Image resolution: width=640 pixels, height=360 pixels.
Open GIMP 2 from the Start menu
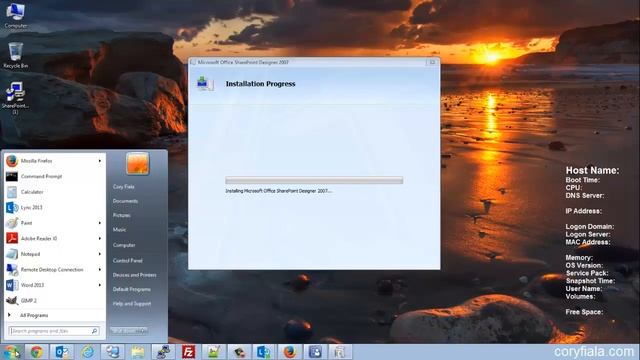click(x=54, y=300)
